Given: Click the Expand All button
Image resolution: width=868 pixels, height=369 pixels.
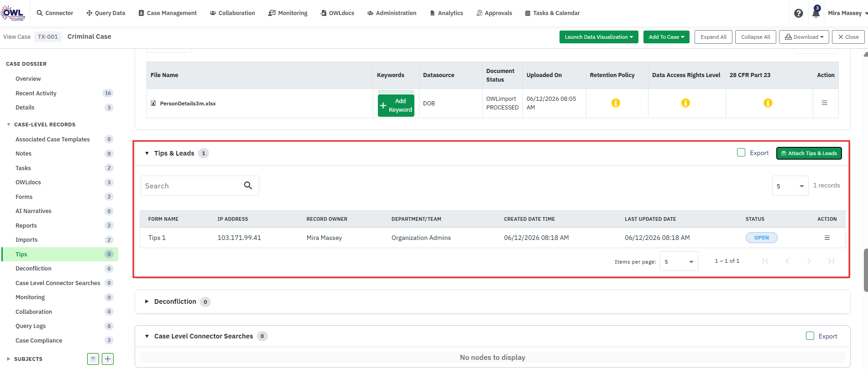Looking at the screenshot, I should 714,37.
